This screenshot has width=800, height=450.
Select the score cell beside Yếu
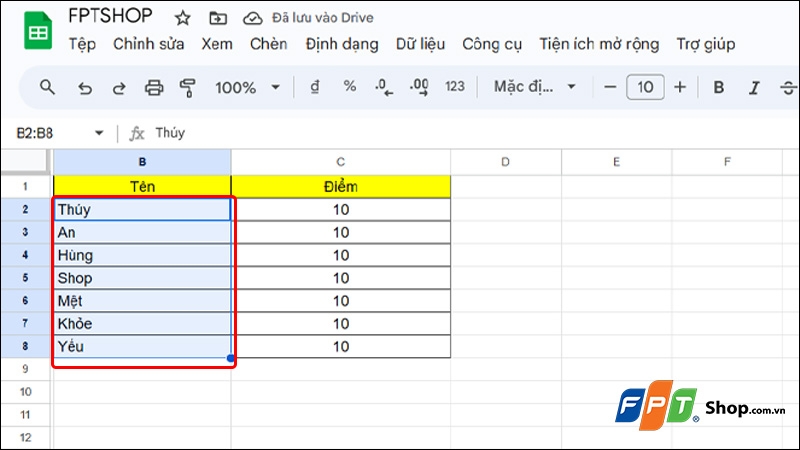[340, 346]
